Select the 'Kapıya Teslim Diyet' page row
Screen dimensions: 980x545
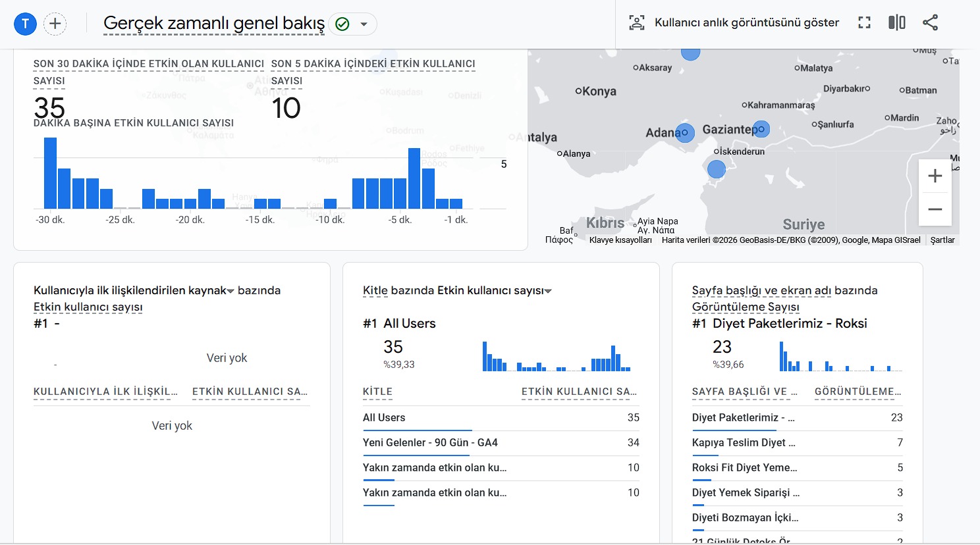tap(743, 442)
